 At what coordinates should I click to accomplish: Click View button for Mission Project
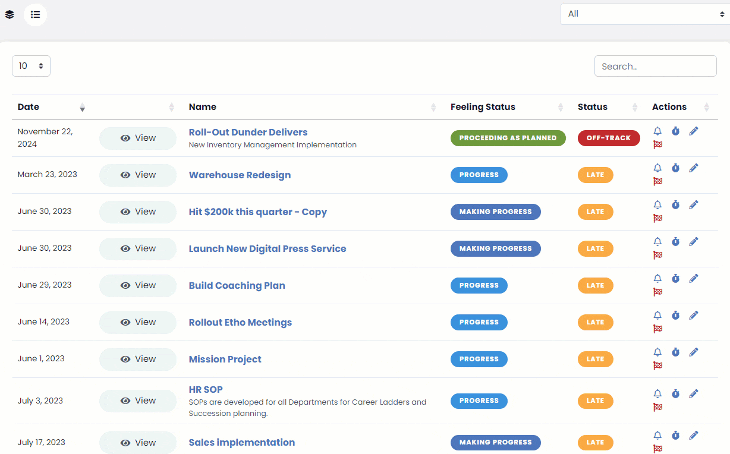click(x=138, y=359)
